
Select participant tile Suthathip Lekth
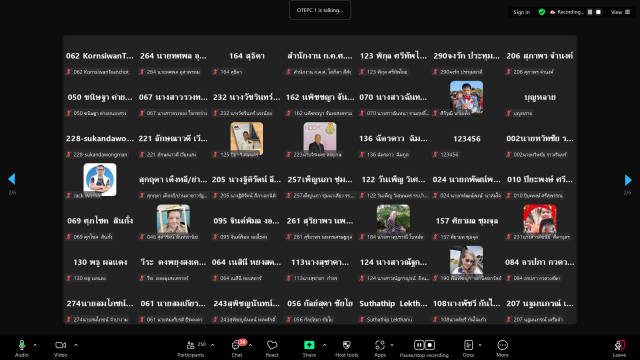click(393, 308)
